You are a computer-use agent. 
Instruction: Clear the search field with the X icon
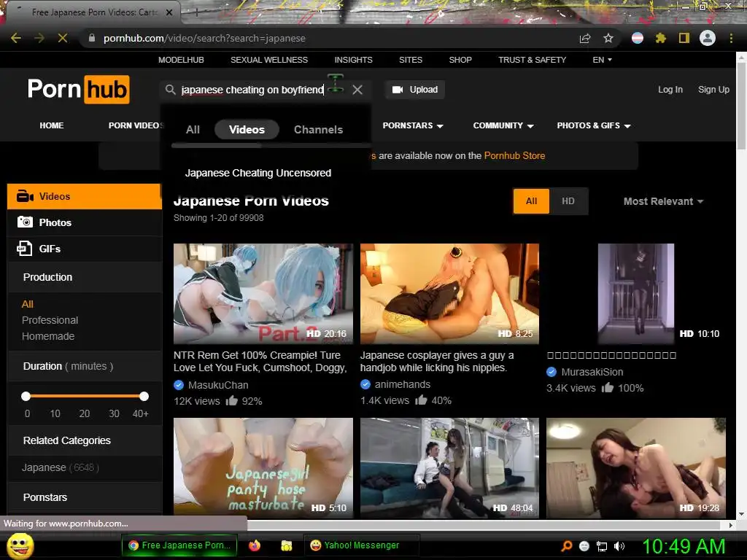(x=357, y=90)
